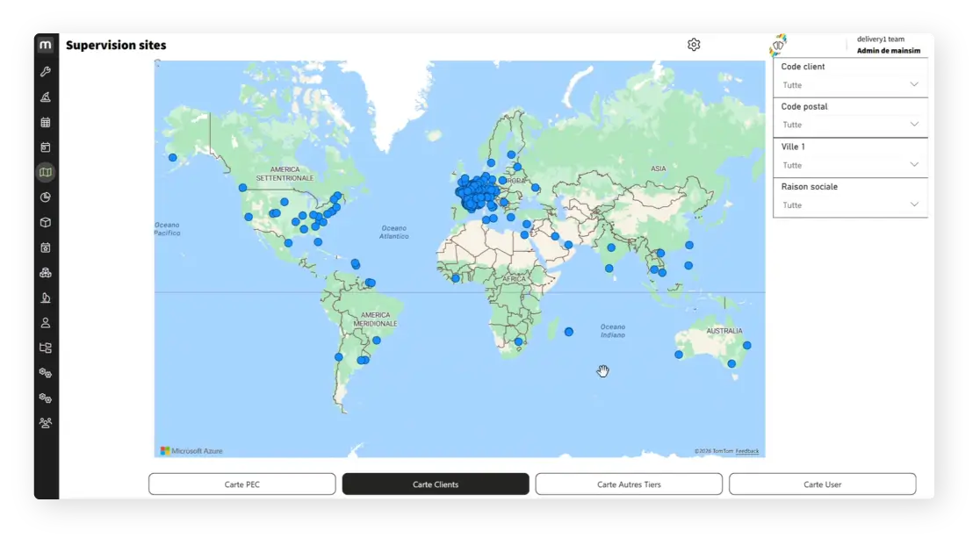Click the Feedback link on the map
This screenshot has height=545, width=980.
point(747,451)
